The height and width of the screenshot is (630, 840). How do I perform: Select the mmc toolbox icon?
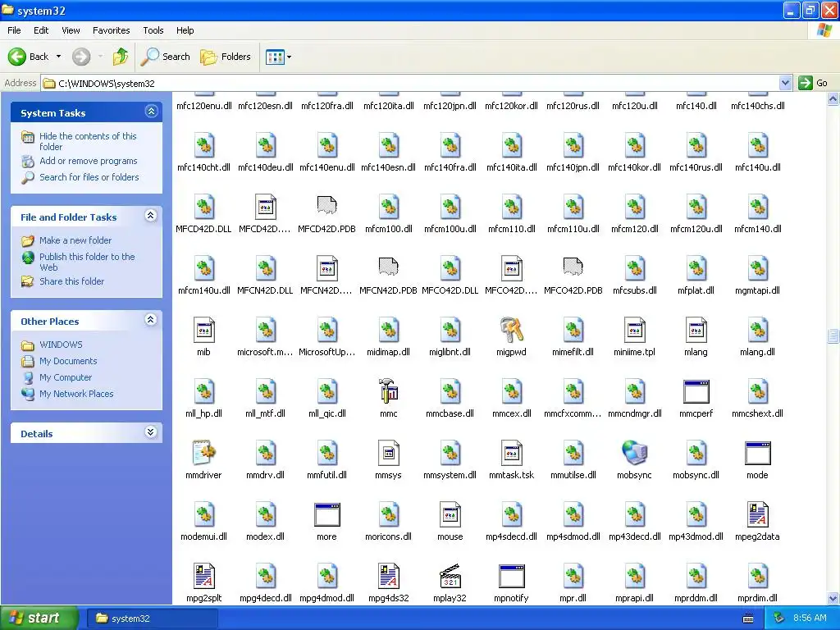[x=388, y=391]
